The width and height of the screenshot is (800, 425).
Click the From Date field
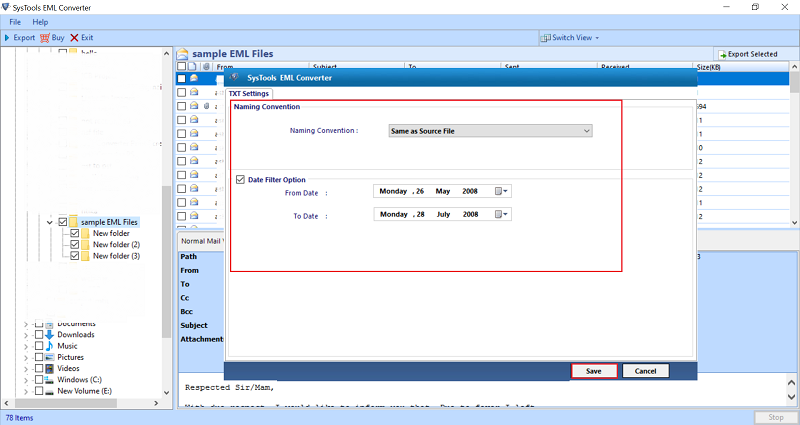point(442,191)
